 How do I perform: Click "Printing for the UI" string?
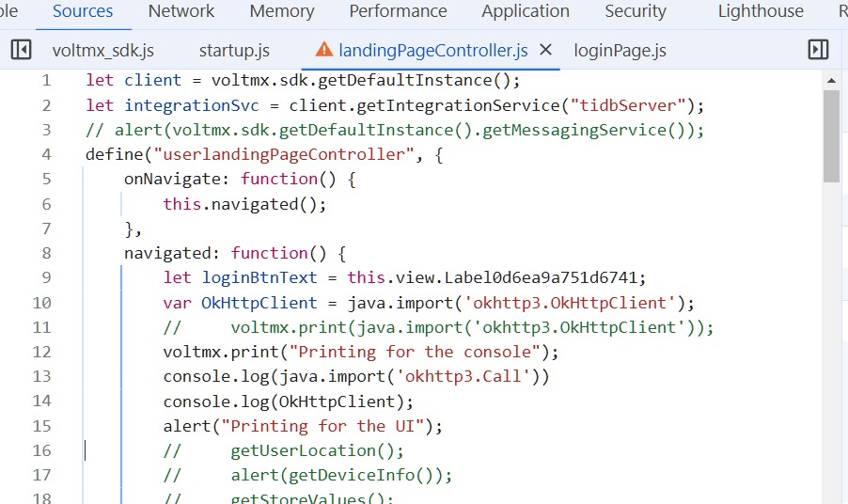pyautogui.click(x=322, y=426)
